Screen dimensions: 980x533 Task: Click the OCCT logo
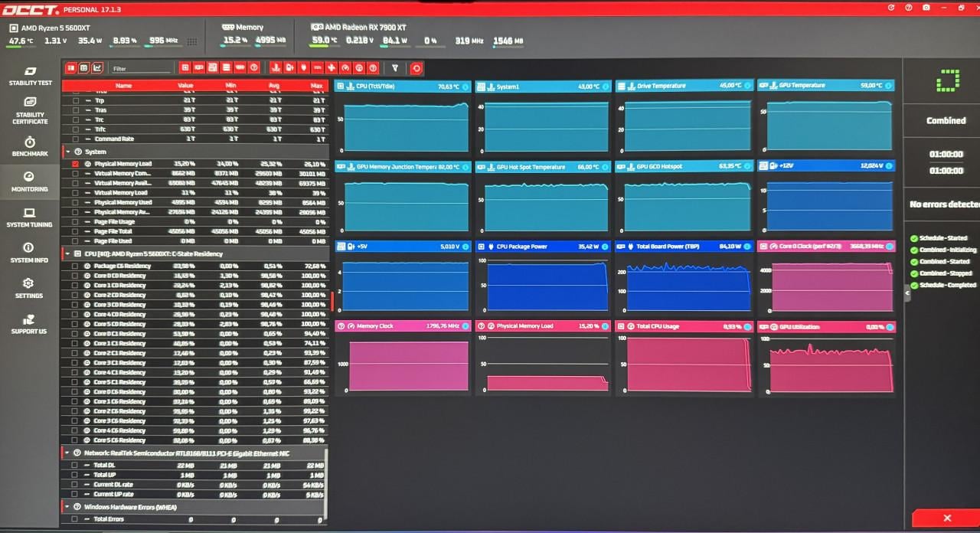coord(29,8)
